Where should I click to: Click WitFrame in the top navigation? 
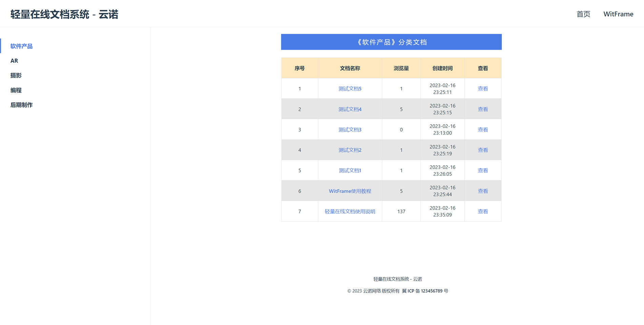pyautogui.click(x=618, y=14)
